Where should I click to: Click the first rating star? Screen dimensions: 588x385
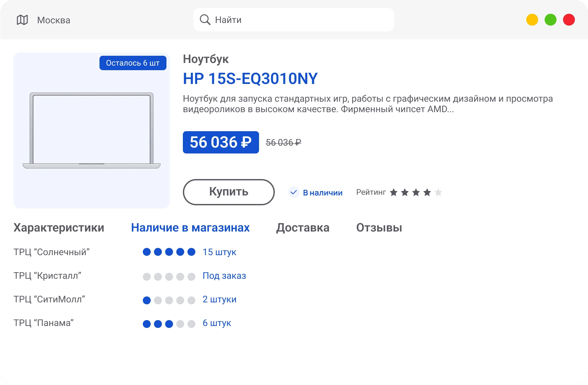pyautogui.click(x=394, y=192)
